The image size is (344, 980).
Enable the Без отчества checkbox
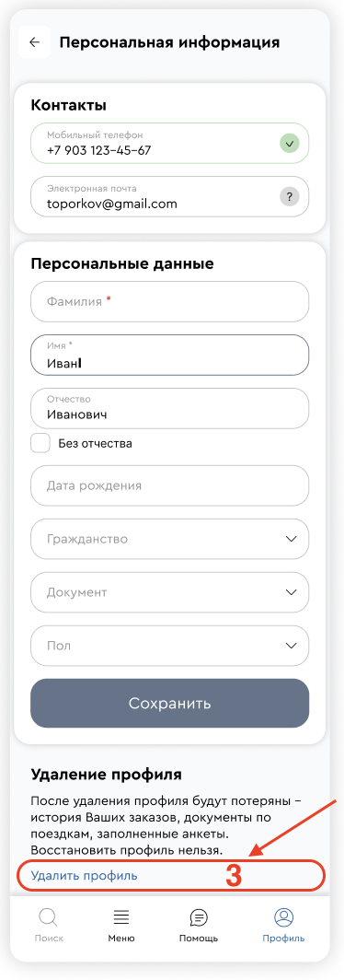click(x=40, y=444)
